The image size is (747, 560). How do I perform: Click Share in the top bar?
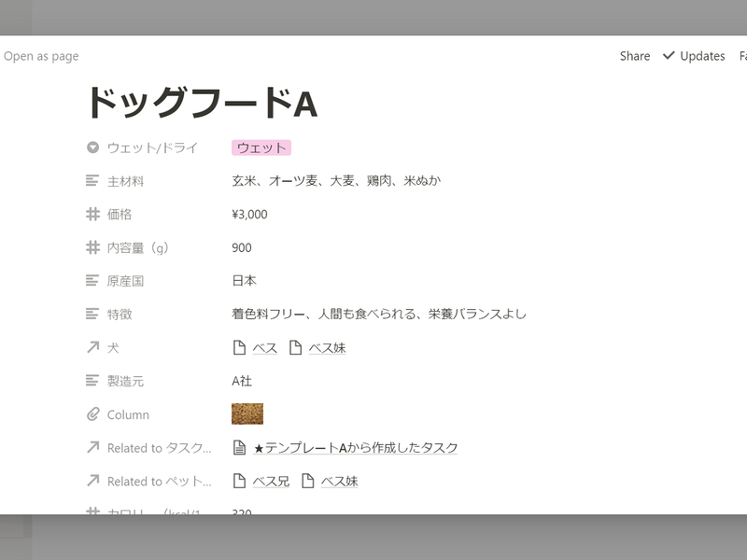coord(634,56)
